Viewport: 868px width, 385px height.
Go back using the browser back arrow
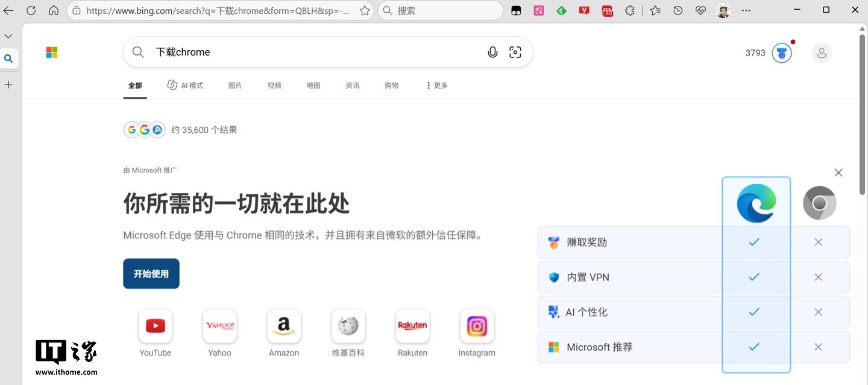[8, 10]
